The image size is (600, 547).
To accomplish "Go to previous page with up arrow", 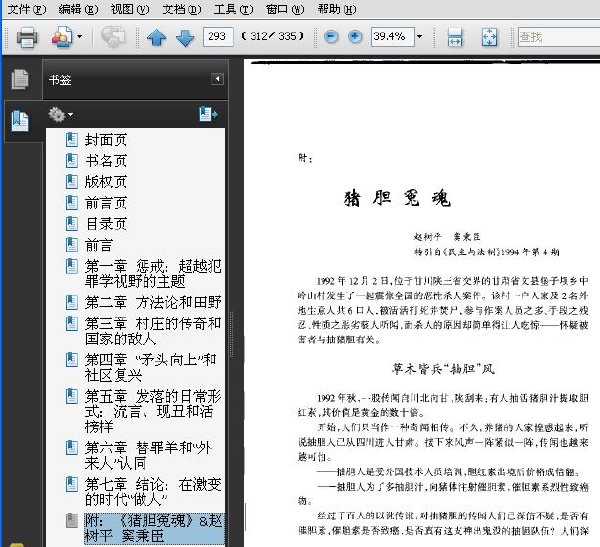I will [157, 38].
